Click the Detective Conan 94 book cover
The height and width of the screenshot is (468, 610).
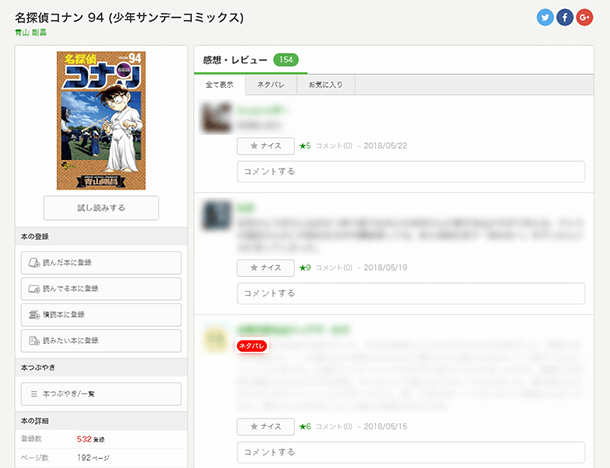101,121
